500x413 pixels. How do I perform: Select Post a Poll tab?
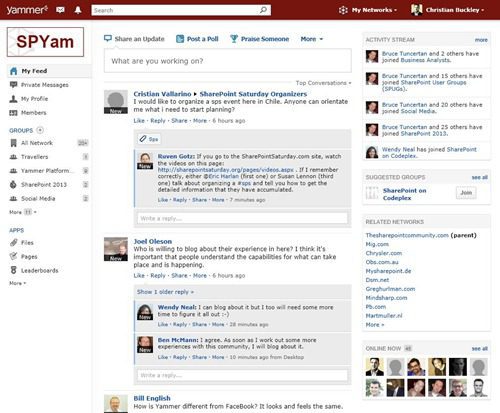[x=197, y=39]
